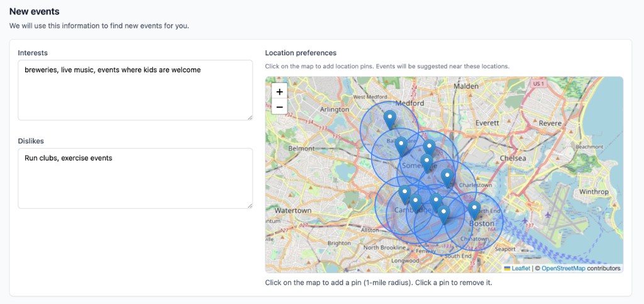The image size is (644, 304).
Task: Click the Seaport label on map
Action: coord(505,249)
